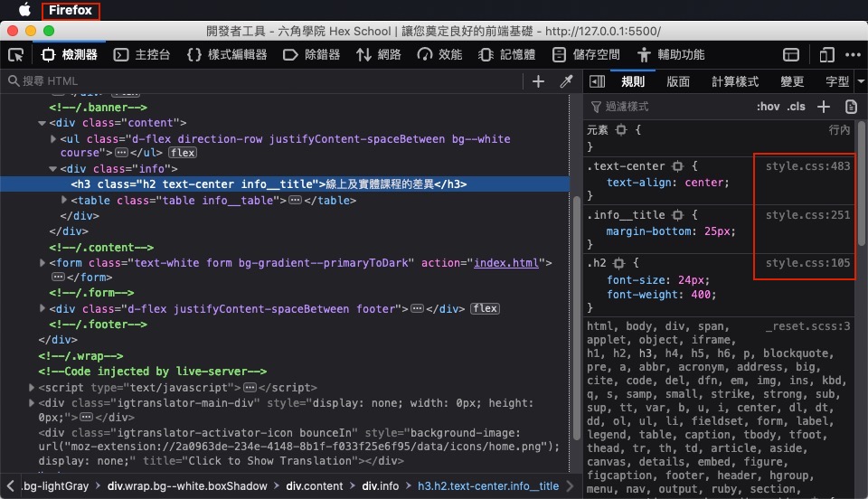Viewport: 868px width, 499px height.
Task: Collapse the div class content node
Action: [42, 123]
